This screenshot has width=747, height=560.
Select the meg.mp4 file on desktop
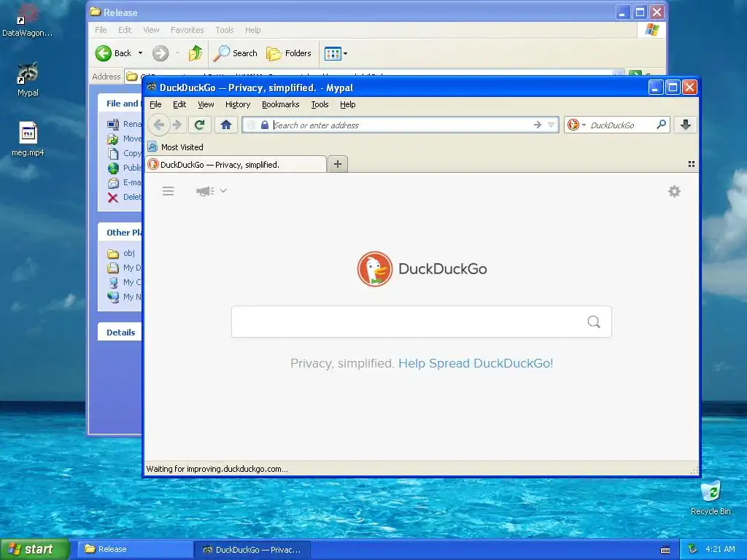tap(28, 139)
